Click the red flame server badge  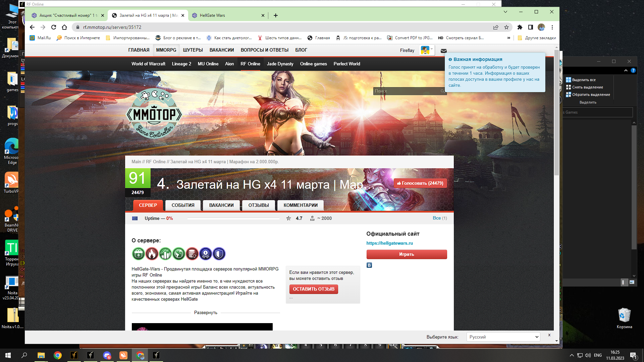click(x=152, y=254)
